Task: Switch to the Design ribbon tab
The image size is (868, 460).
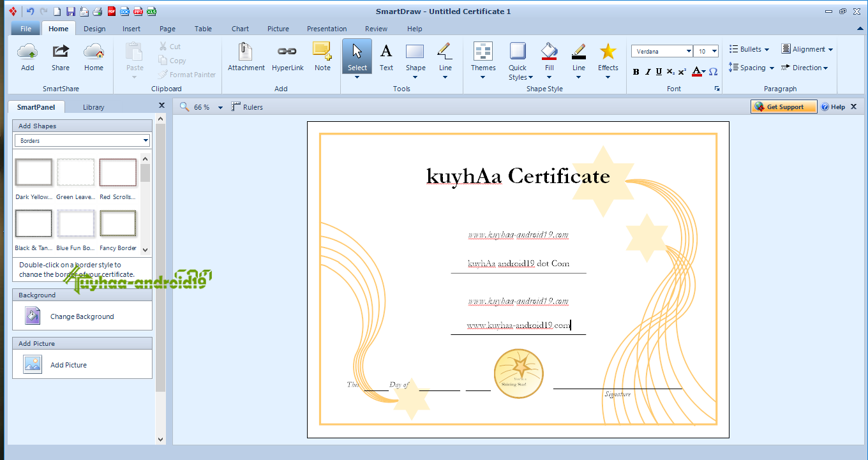Action: tap(94, 29)
